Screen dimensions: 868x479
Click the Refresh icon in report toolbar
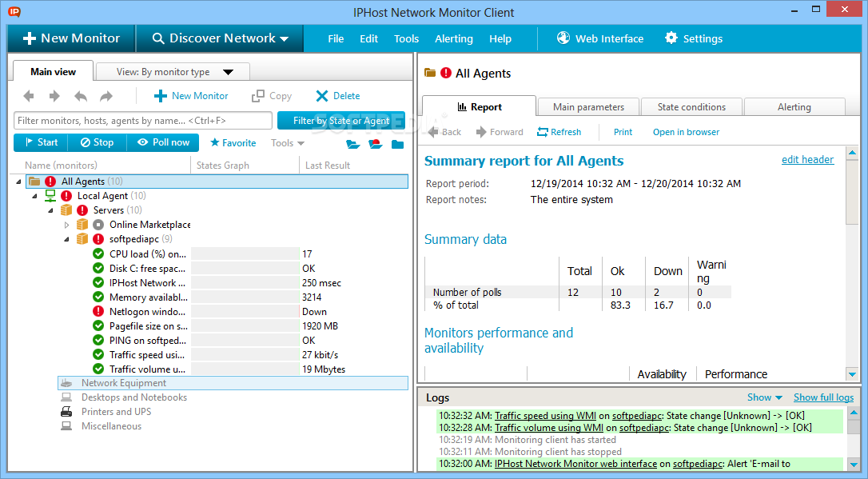pos(543,132)
